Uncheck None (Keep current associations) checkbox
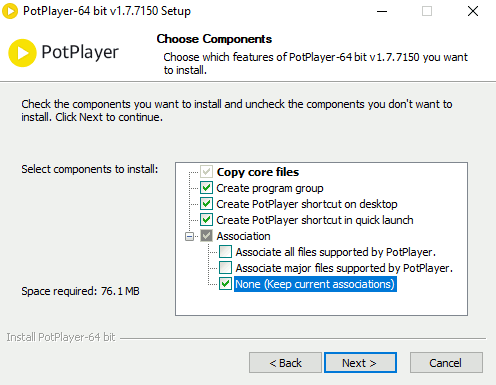496x385 pixels. coord(225,284)
